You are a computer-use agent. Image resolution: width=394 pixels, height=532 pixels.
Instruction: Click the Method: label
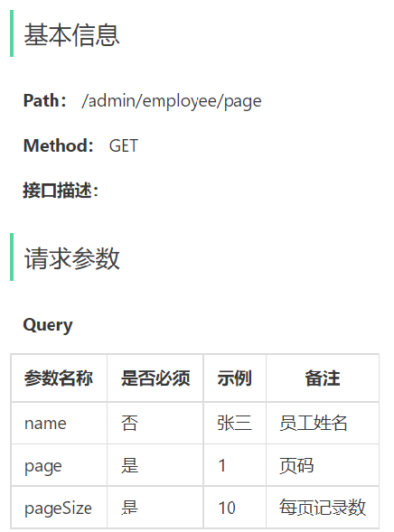point(58,145)
